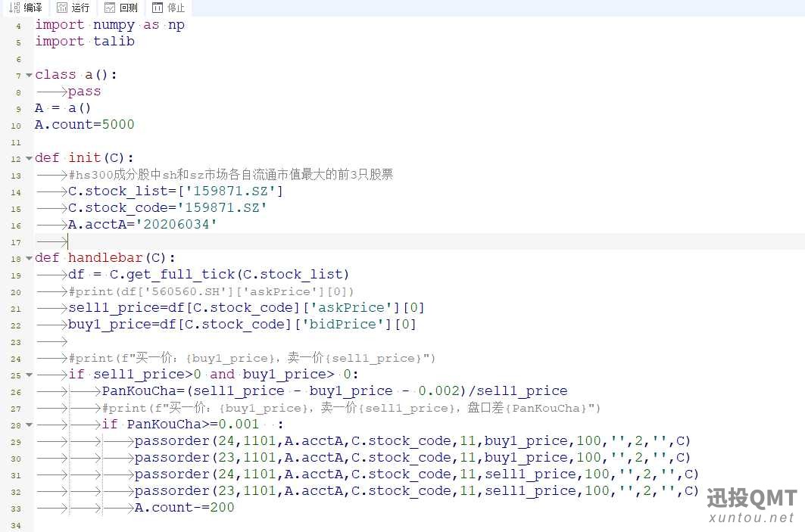
Task: Click the 编译 (compile) toolbar button
Action: click(26, 8)
